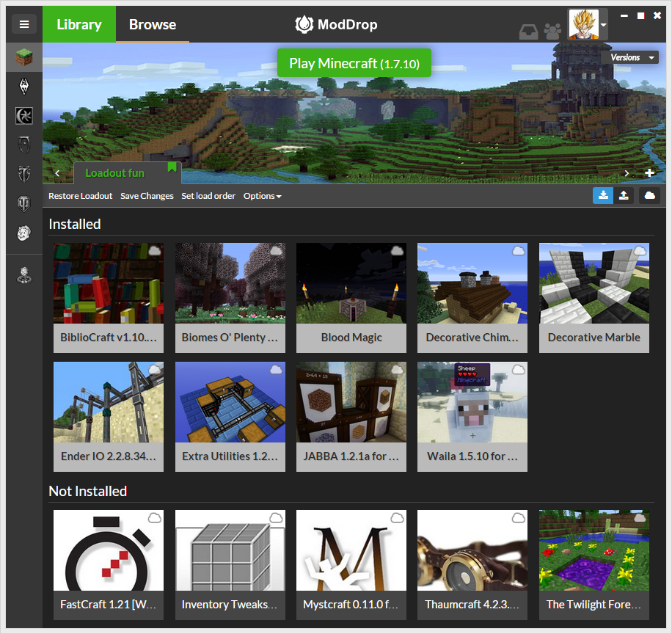
Task: Select the Fallout Vault Boy head icon
Action: [x=24, y=233]
